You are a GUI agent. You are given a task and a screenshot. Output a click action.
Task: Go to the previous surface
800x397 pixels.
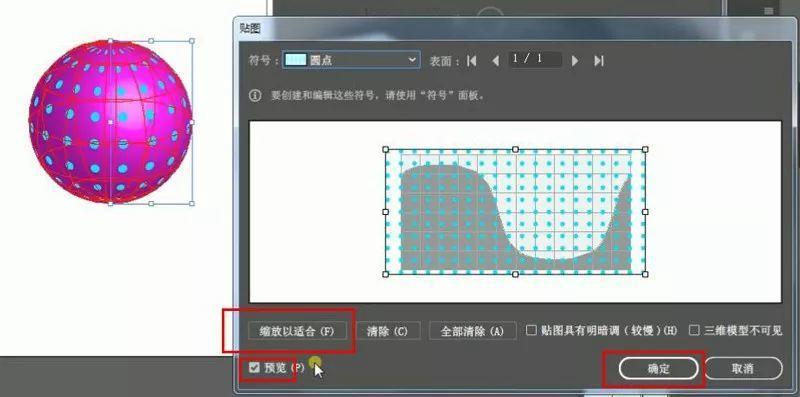tap(495, 61)
